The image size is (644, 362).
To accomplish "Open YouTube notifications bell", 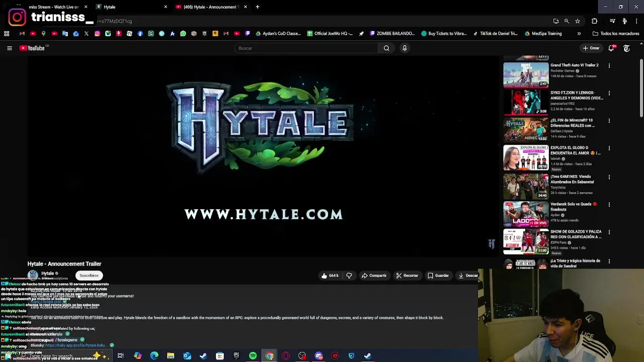I will (612, 48).
